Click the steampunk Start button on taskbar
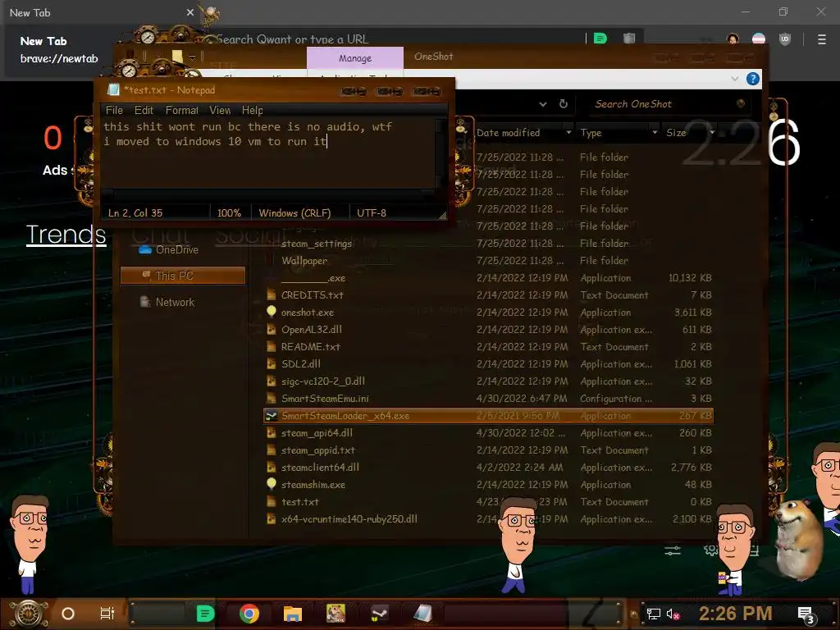This screenshot has height=630, width=840. click(x=28, y=614)
